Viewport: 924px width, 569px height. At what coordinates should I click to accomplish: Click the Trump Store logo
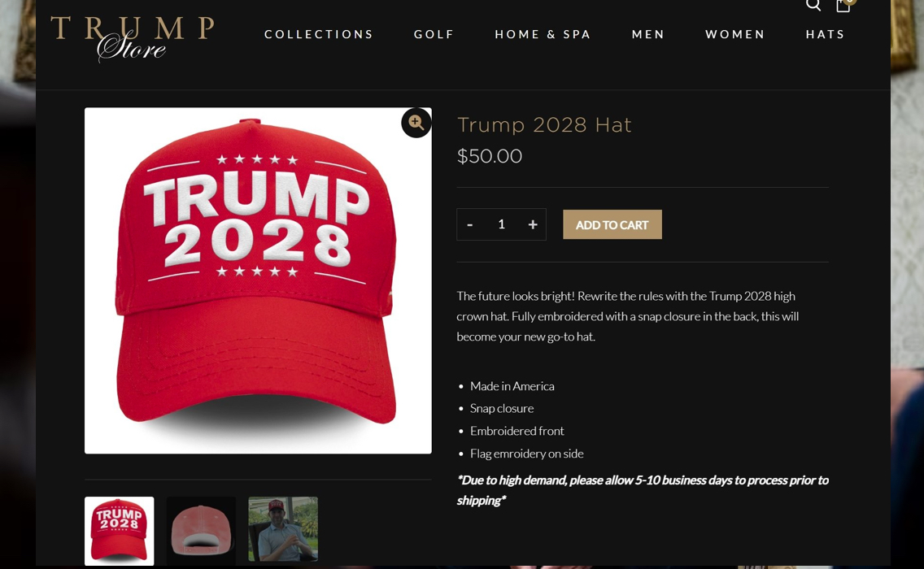[x=132, y=37]
